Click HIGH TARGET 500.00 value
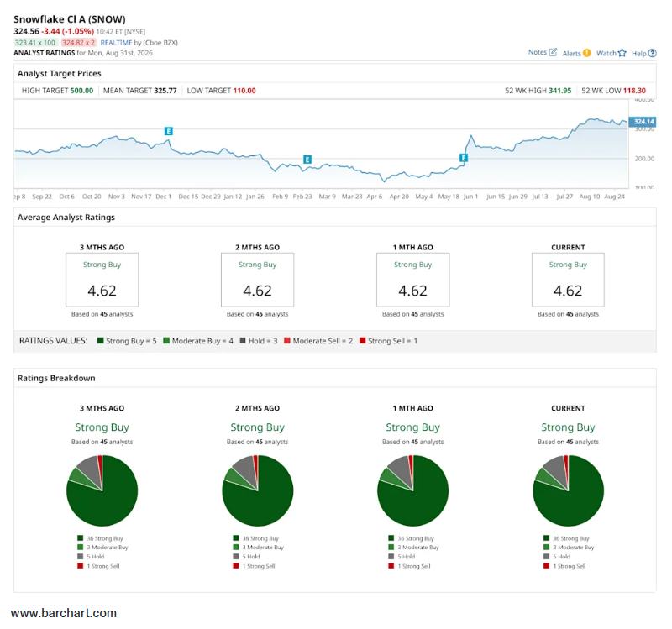The height and width of the screenshot is (629, 672). coord(81,91)
